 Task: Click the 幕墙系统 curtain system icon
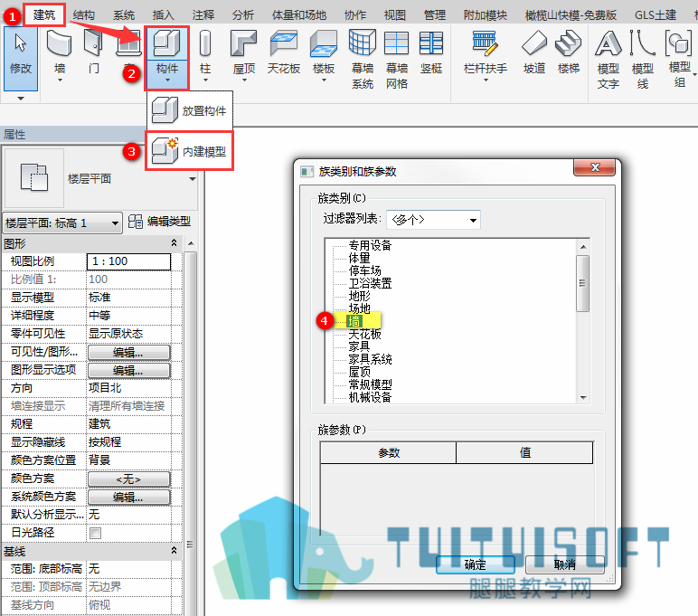[x=363, y=43]
